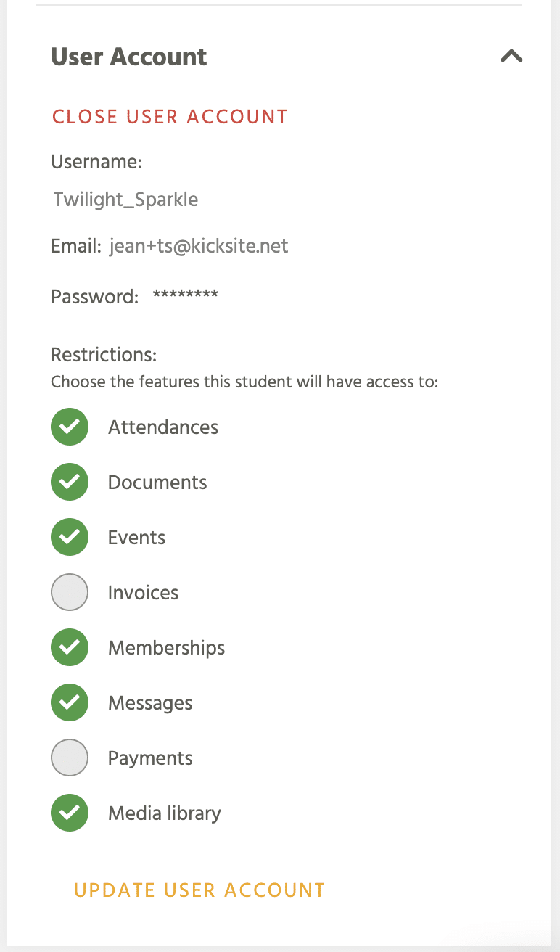
Task: Uncheck the Messages feature checkbox
Action: coord(70,702)
